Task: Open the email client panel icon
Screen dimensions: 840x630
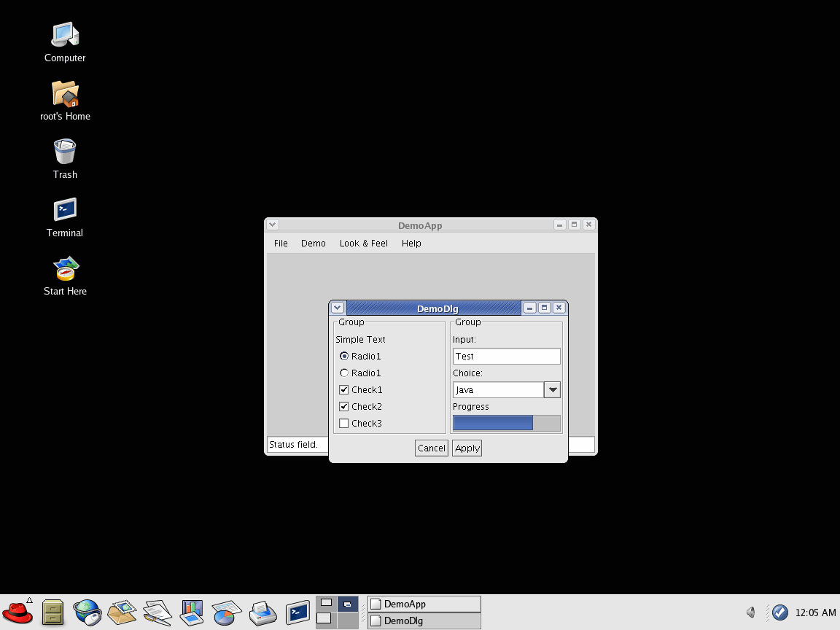Action: click(122, 611)
